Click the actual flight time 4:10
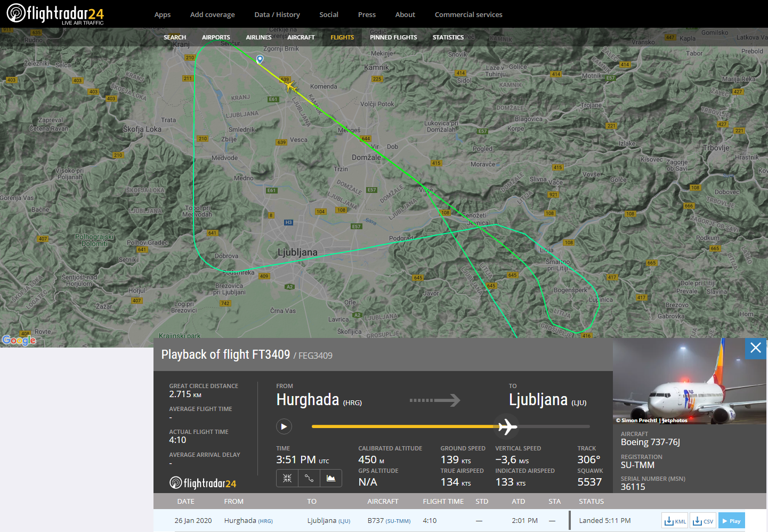This screenshot has height=532, width=768. point(177,440)
